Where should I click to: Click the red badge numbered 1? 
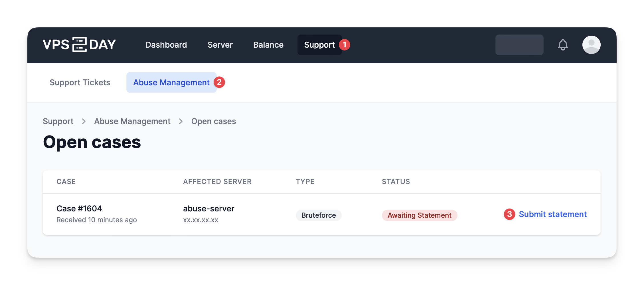(345, 45)
